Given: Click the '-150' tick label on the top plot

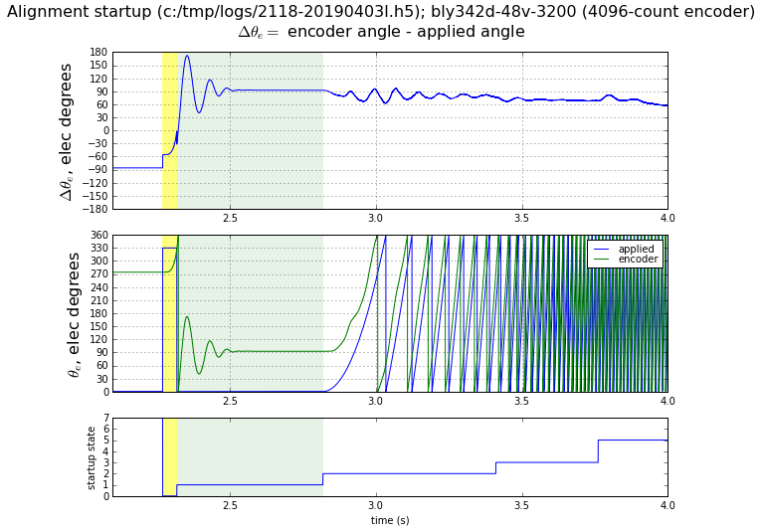Looking at the screenshot, I should pos(95,196).
